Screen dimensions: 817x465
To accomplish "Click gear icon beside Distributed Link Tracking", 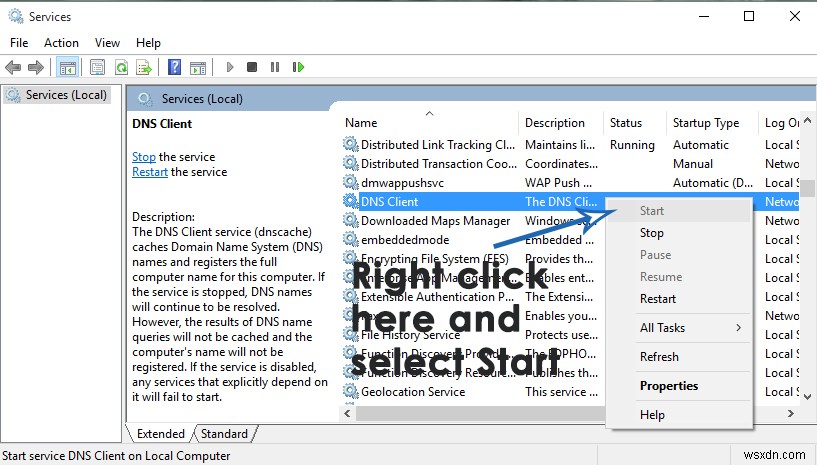I will (x=351, y=144).
